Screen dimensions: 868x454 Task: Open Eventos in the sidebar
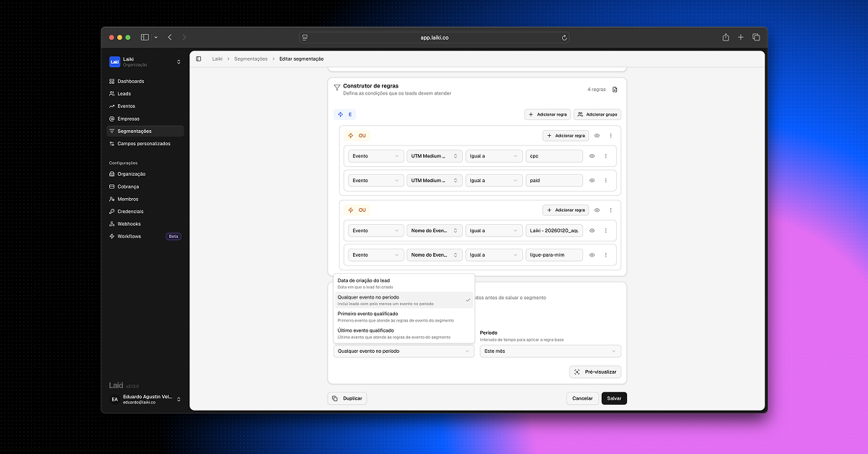coord(145,106)
